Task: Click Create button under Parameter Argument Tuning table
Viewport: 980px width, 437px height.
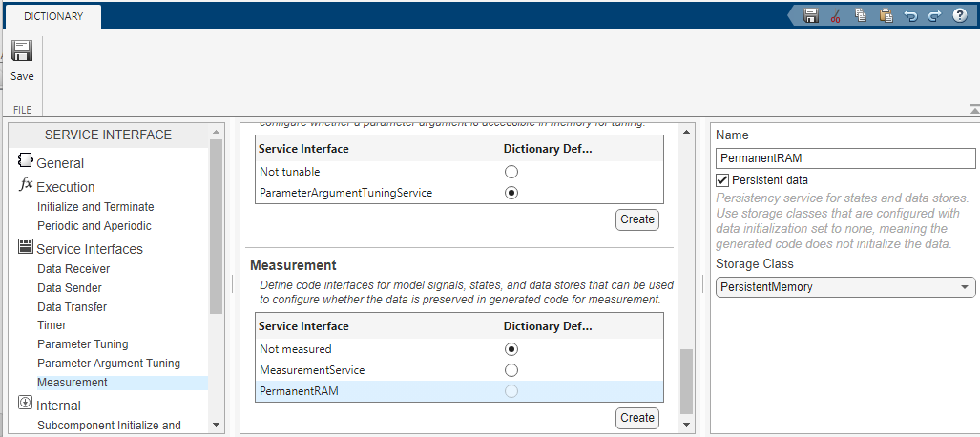Action: coord(636,219)
